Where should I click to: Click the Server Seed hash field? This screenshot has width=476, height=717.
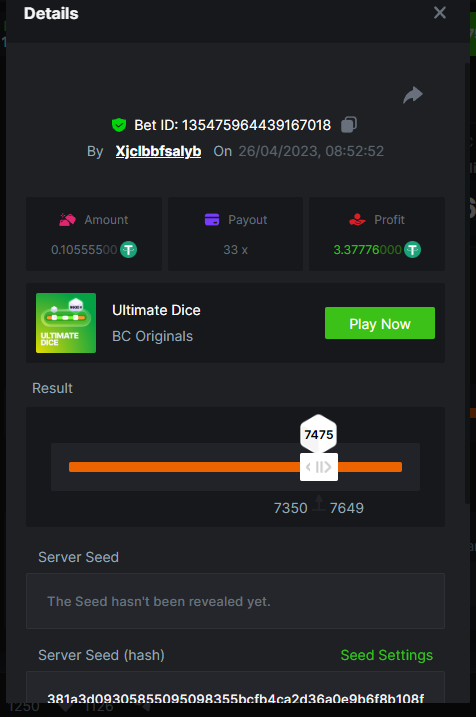(235, 687)
